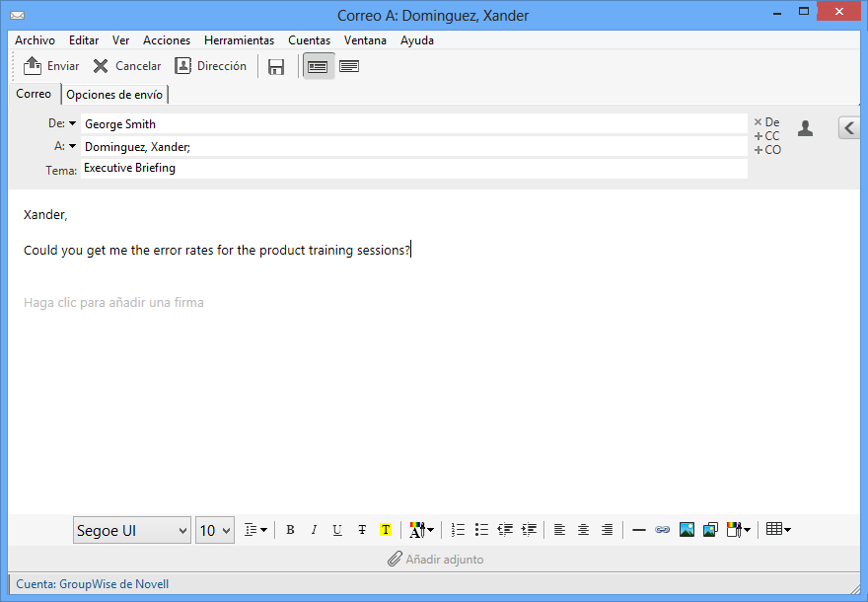Open the Ver menu
Image resolution: width=868 pixels, height=602 pixels.
(x=120, y=40)
